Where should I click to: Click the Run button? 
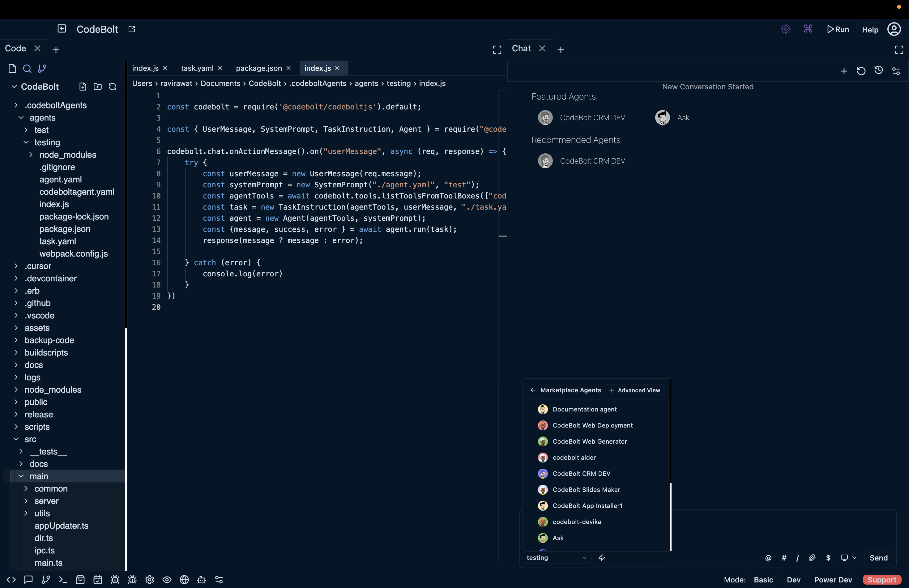click(x=838, y=29)
